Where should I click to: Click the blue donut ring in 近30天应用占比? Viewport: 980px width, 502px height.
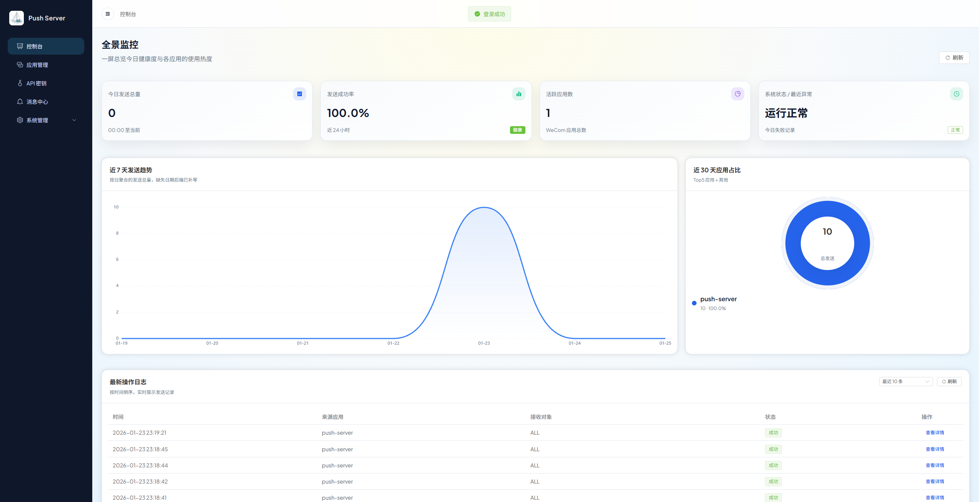pyautogui.click(x=792, y=243)
